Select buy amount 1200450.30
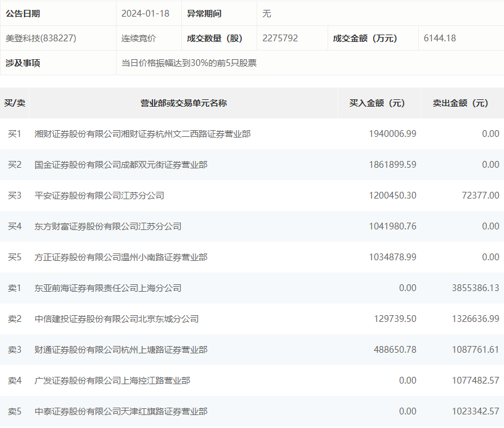This screenshot has width=504, height=428. (x=392, y=195)
